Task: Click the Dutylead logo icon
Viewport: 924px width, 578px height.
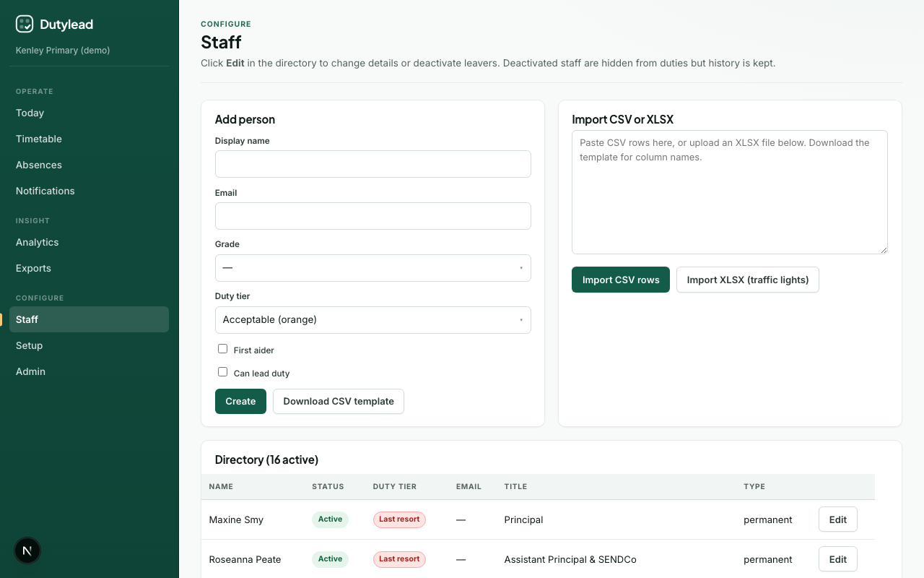Action: point(25,24)
